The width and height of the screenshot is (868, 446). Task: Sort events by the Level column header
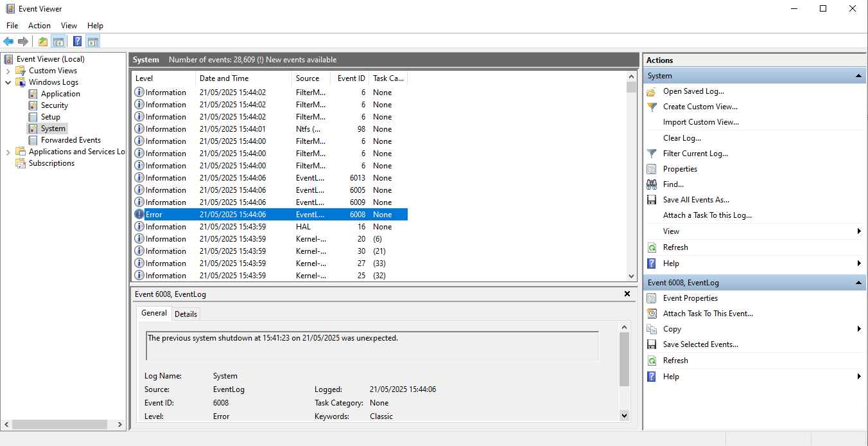point(163,78)
